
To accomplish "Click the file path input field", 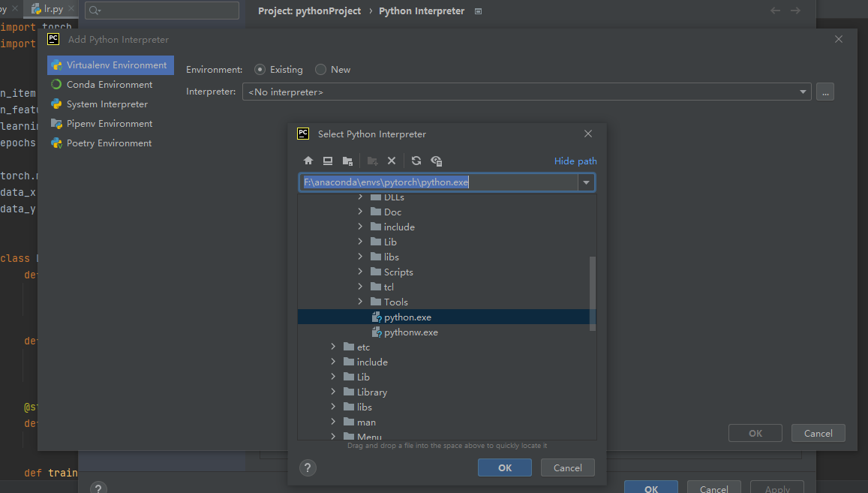I will coord(439,182).
